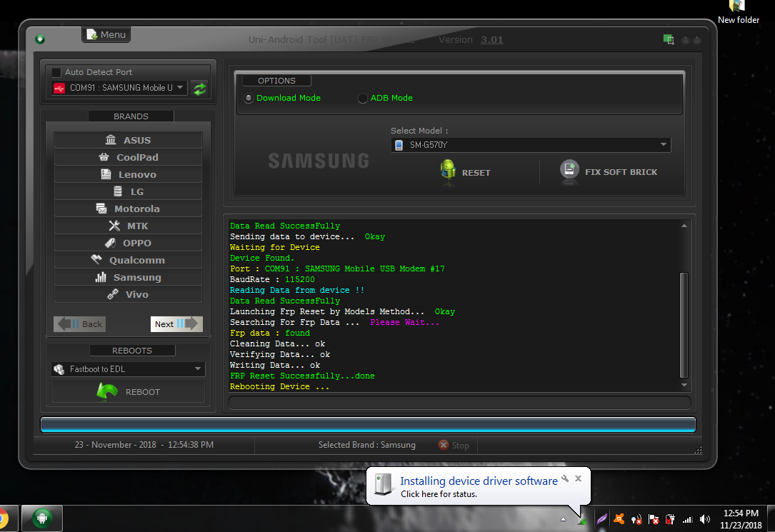Image resolution: width=775 pixels, height=532 pixels.
Task: Click the red USB port icon
Action: (59, 89)
